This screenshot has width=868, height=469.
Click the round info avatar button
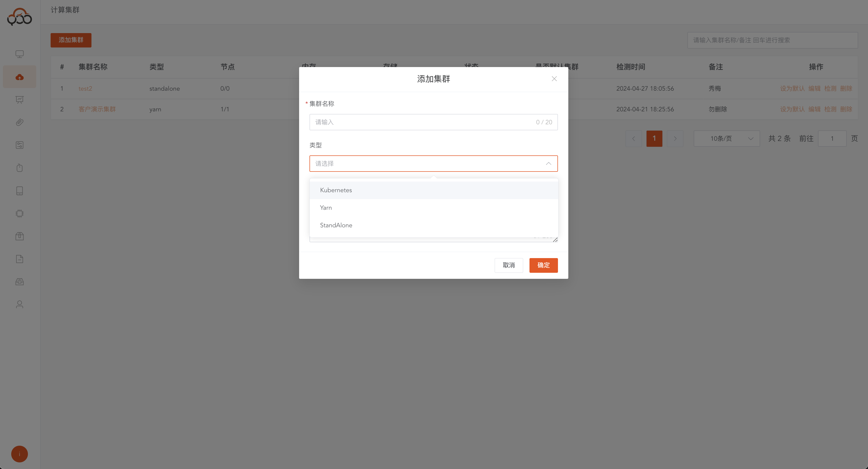(20, 454)
